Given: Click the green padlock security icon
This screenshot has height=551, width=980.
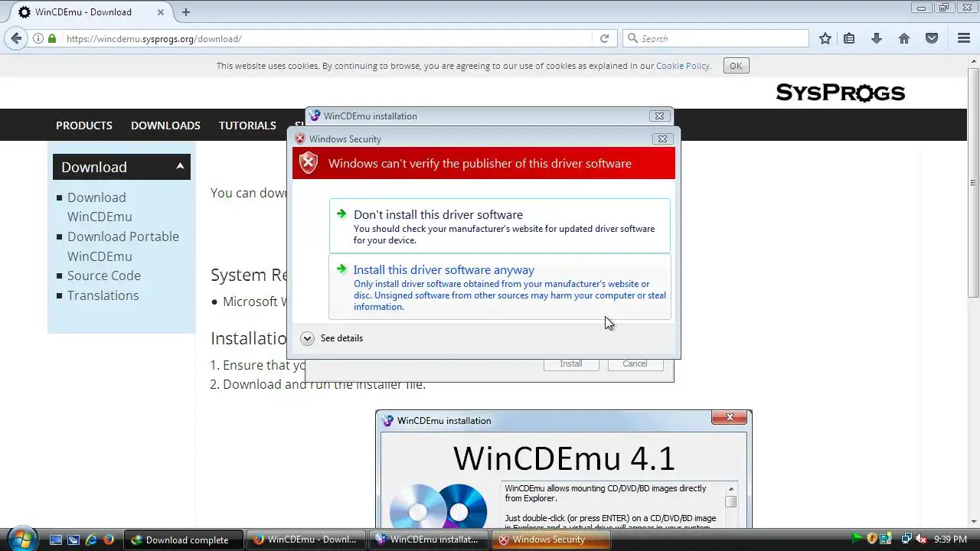Looking at the screenshot, I should (x=52, y=38).
